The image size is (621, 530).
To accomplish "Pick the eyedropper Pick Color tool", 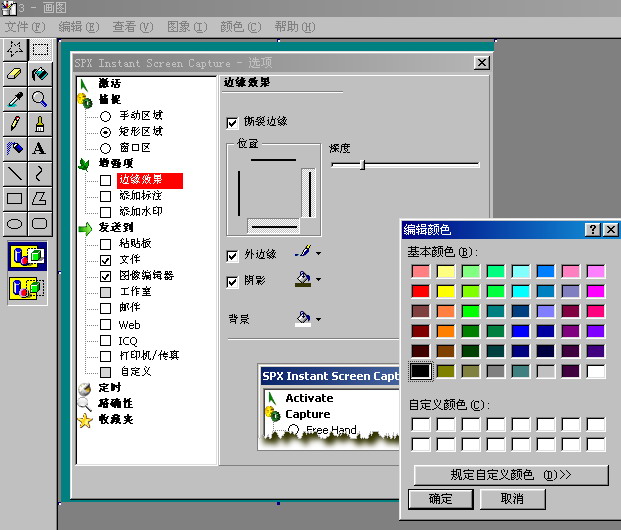I will pos(15,98).
